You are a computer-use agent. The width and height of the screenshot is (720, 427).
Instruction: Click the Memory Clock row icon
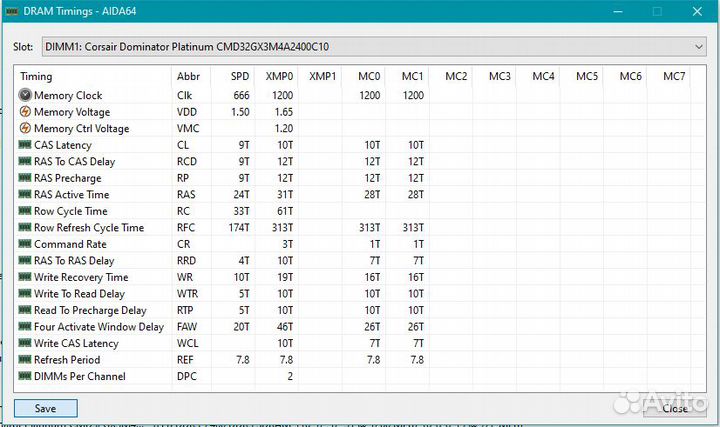(x=25, y=95)
